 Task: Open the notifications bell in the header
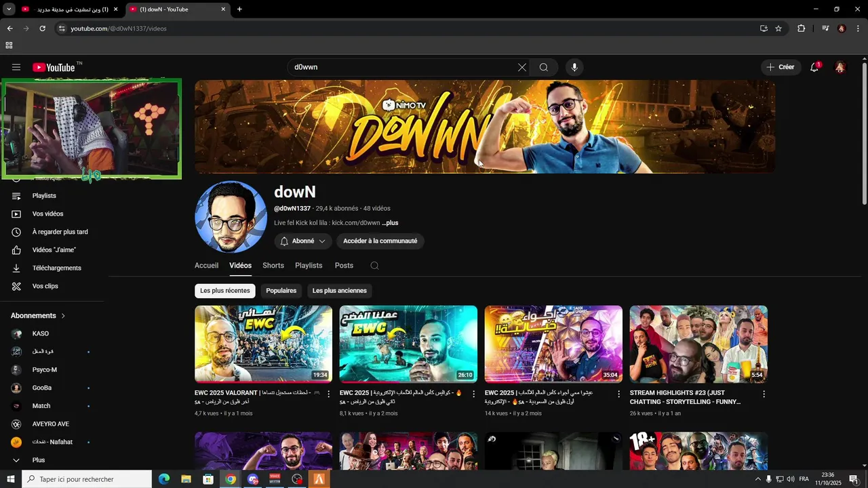coord(814,67)
